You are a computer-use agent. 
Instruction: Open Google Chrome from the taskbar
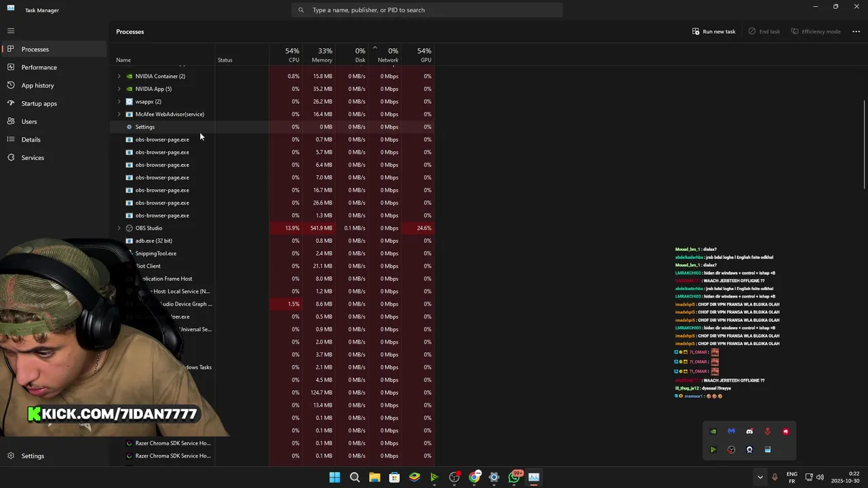475,477
